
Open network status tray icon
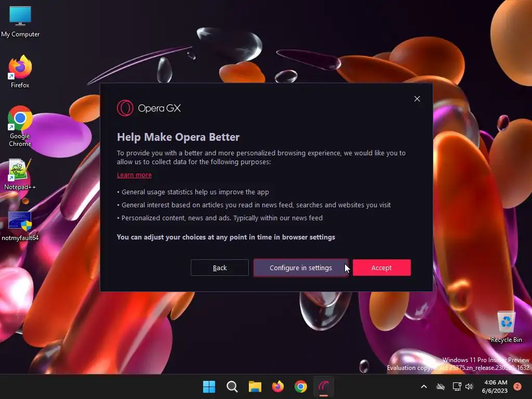click(x=457, y=387)
